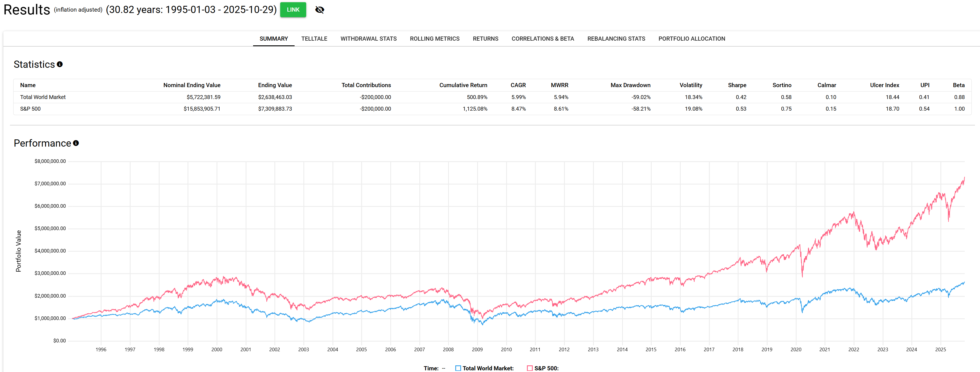Open the ROLLING METRICS tab
The image size is (980, 372).
435,39
